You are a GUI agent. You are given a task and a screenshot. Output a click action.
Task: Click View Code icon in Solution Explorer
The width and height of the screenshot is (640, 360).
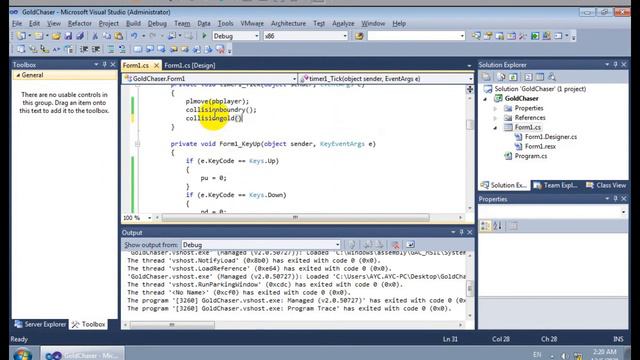tap(528, 77)
